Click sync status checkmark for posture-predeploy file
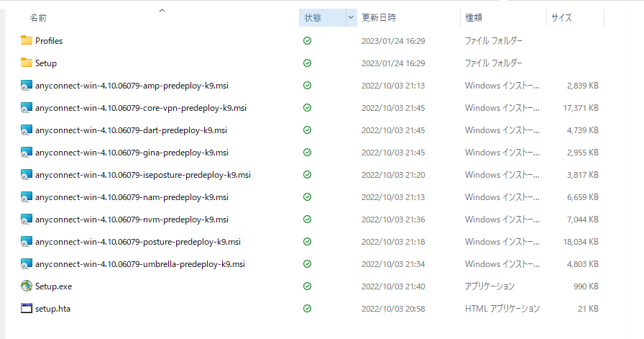This screenshot has height=339, width=644. pos(307,241)
